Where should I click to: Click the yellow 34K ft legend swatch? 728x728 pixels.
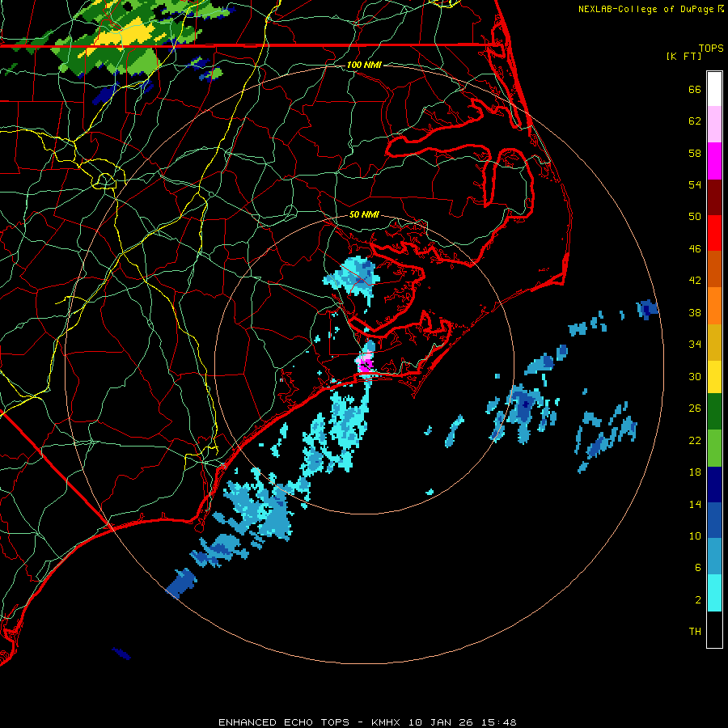pyautogui.click(x=714, y=376)
